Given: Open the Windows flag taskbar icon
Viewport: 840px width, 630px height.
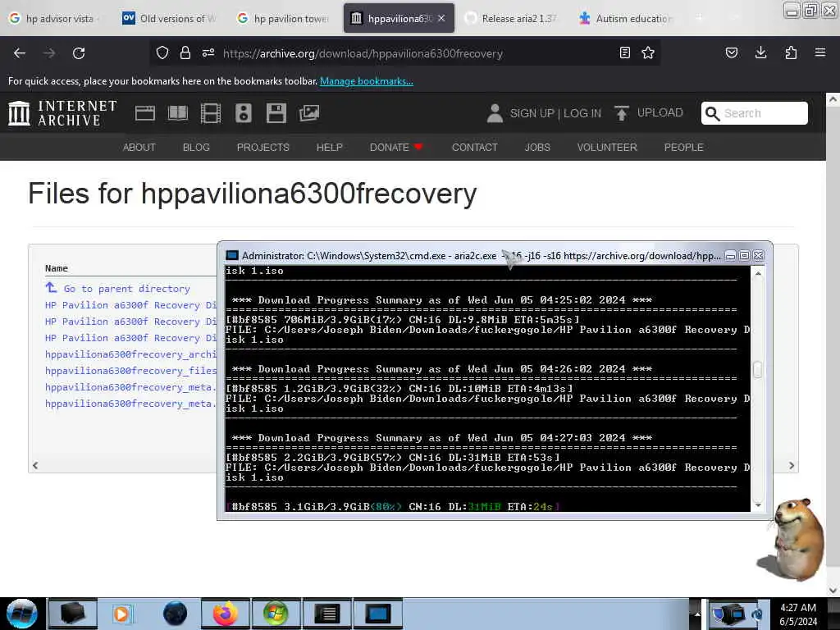Looking at the screenshot, I should pyautogui.click(x=276, y=614).
